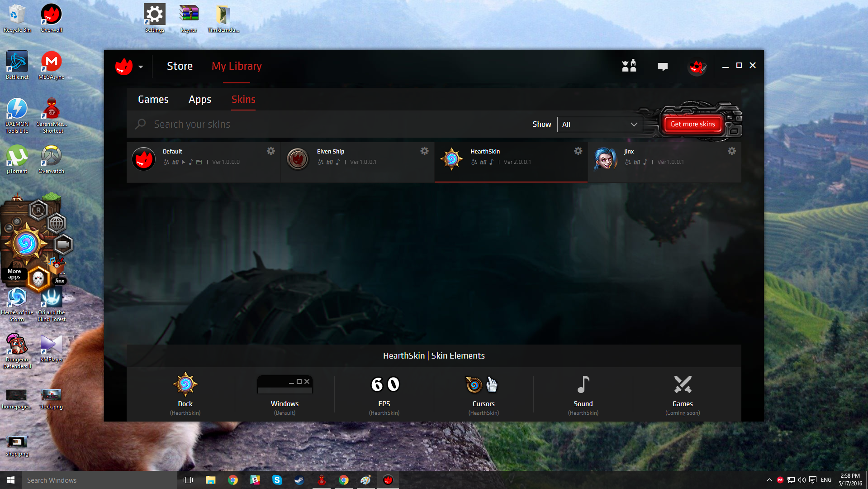The width and height of the screenshot is (868, 489).
Task: Select the Battle.net desktop shortcut
Action: pyautogui.click(x=17, y=65)
